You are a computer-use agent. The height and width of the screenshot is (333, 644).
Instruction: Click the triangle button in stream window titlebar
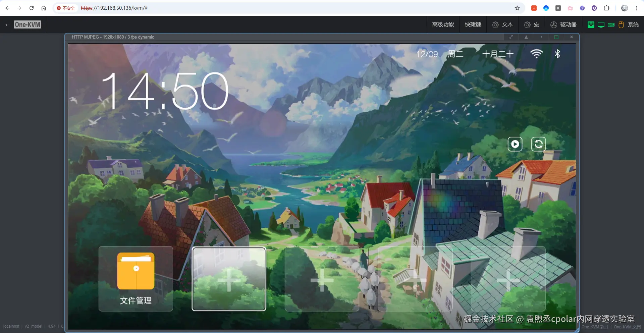click(x=526, y=37)
